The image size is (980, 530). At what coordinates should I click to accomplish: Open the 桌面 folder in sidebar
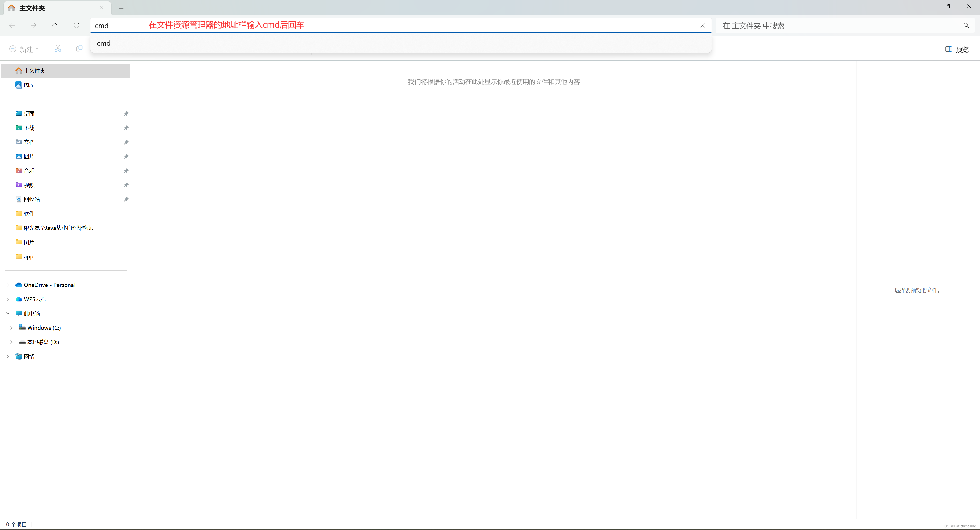[65, 114]
